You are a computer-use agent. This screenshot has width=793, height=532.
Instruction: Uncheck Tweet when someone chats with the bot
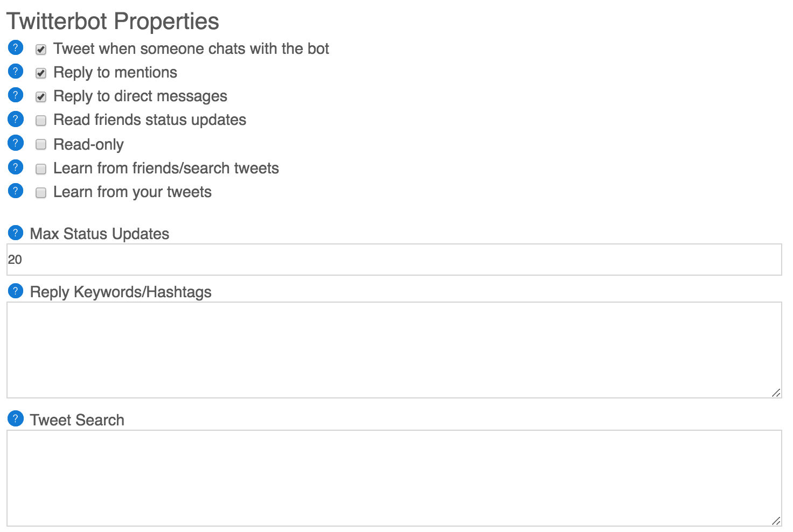(41, 50)
